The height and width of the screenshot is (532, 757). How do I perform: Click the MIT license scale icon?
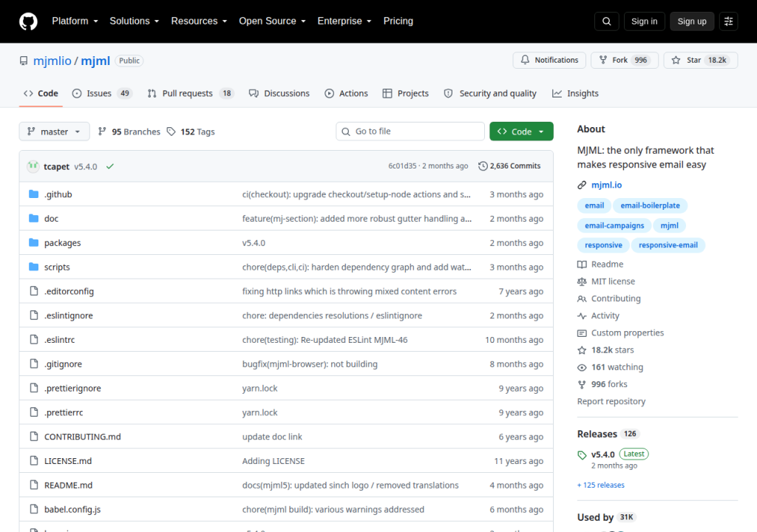(x=582, y=282)
